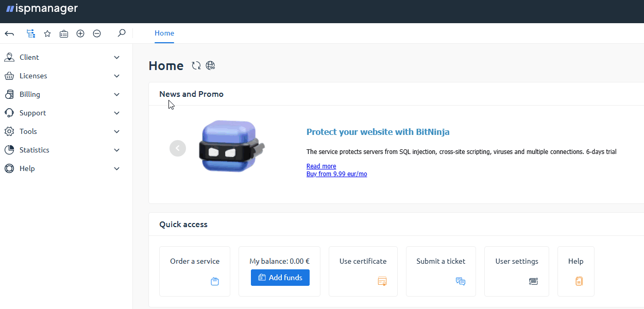Expand all menu sections with plus icon
Viewport: 644px width, 309px height.
(80, 33)
